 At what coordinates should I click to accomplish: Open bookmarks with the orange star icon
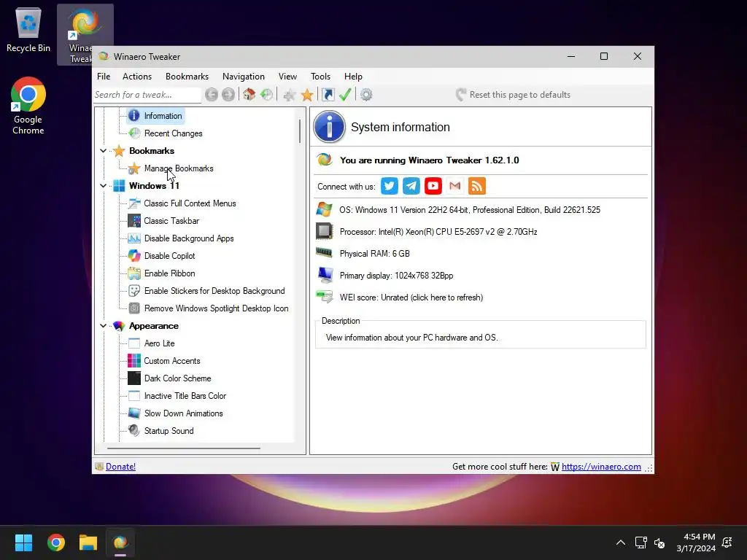point(307,95)
